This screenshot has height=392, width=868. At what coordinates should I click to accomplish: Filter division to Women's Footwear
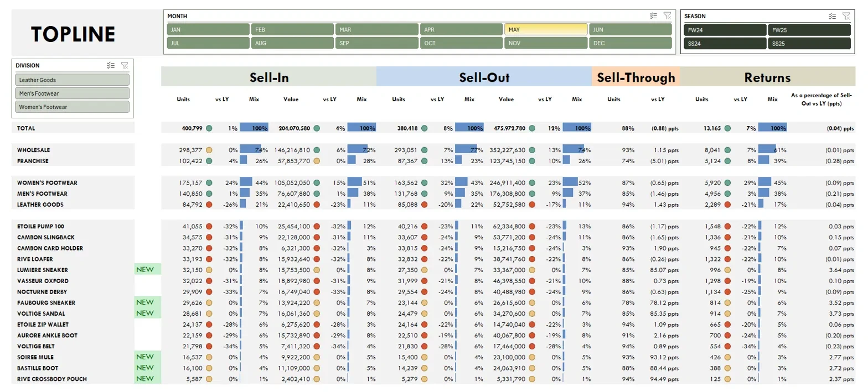pos(72,107)
